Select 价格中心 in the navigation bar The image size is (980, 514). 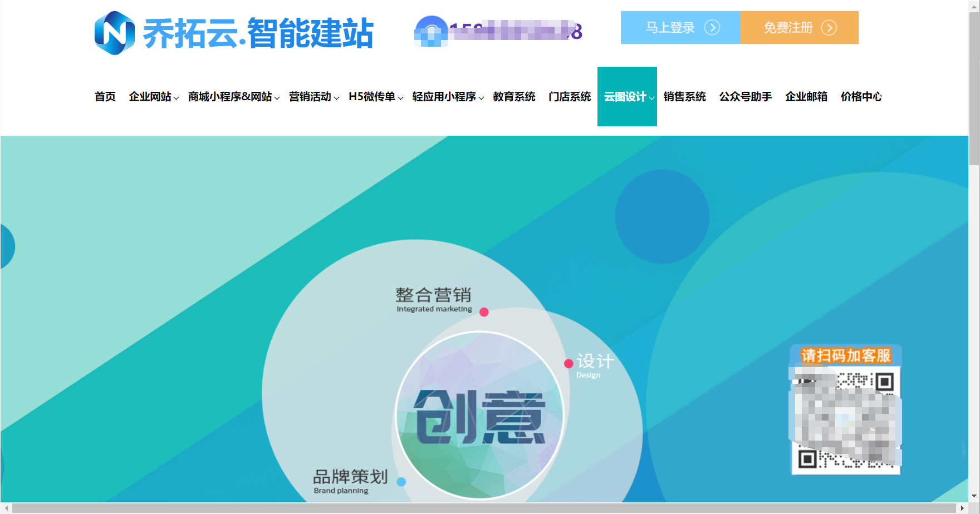(x=861, y=97)
